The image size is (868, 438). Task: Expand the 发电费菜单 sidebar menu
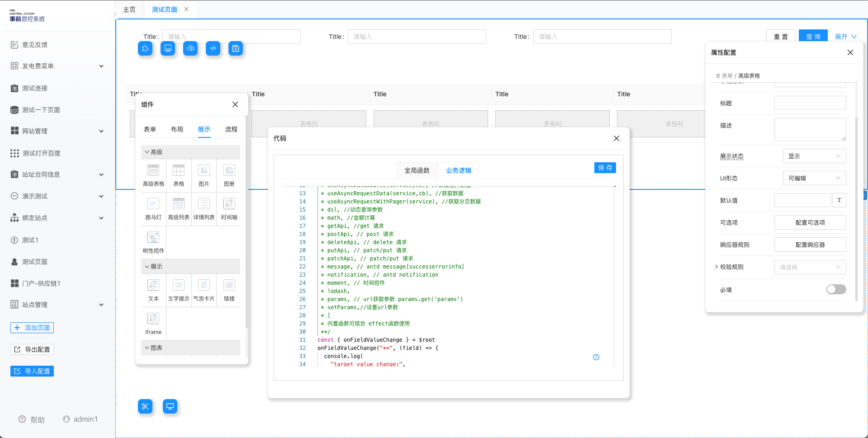click(x=57, y=66)
